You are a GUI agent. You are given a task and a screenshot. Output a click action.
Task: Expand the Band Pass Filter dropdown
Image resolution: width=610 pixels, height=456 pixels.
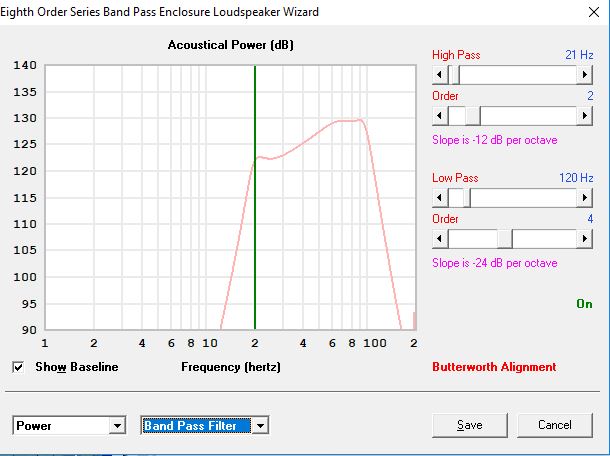click(260, 426)
